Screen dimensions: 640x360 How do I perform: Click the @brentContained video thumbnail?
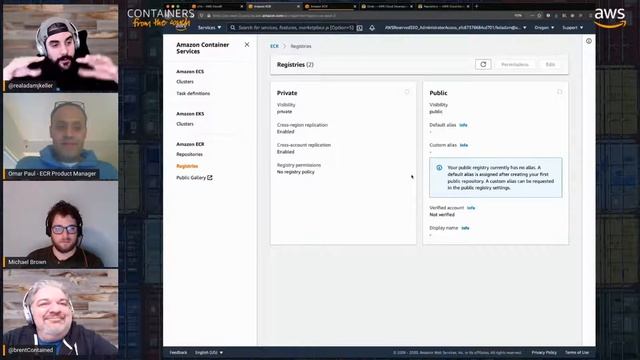click(60, 312)
